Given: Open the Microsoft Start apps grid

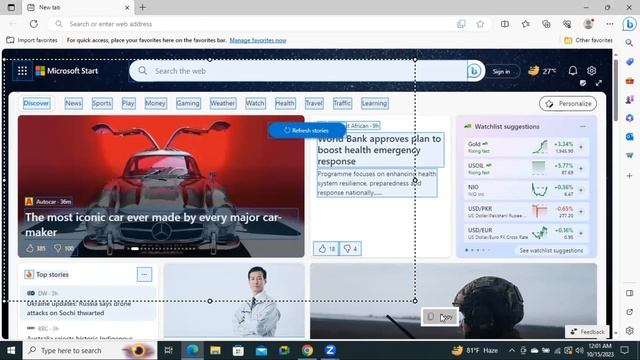Looking at the screenshot, I should point(22,71).
